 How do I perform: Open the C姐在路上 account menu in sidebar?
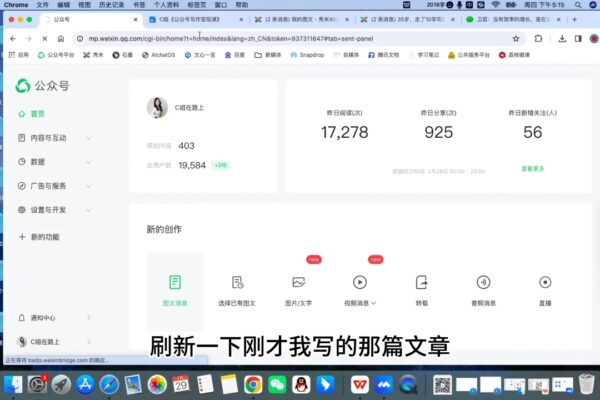(54, 341)
